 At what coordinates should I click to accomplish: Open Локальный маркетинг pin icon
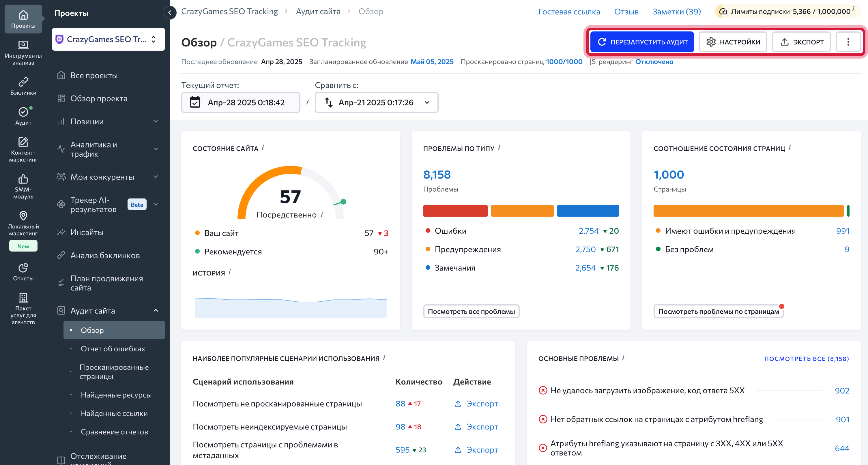tap(23, 216)
